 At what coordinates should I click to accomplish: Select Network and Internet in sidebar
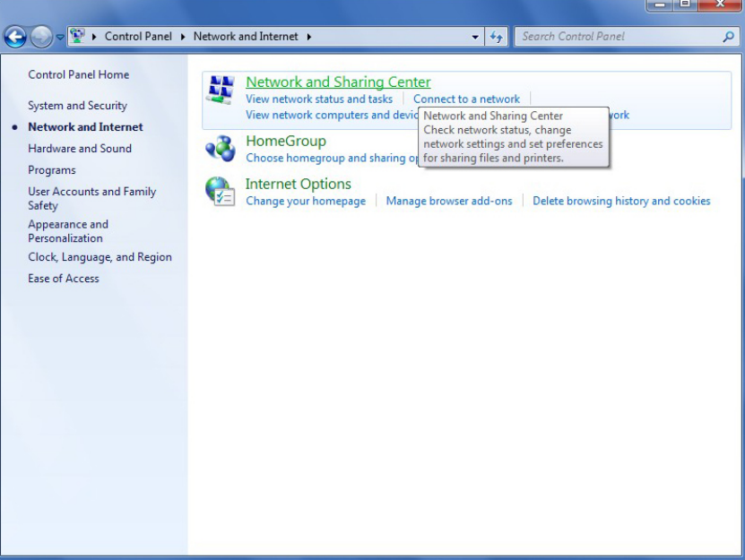point(85,127)
